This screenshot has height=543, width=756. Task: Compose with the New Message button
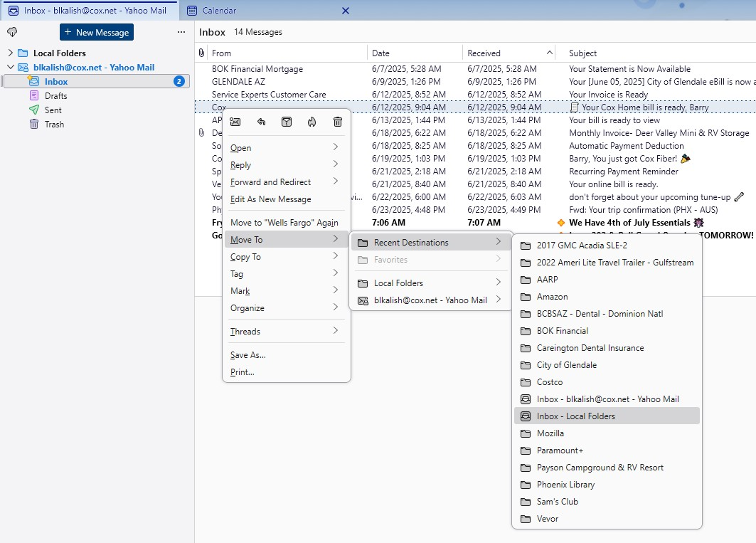tap(97, 32)
